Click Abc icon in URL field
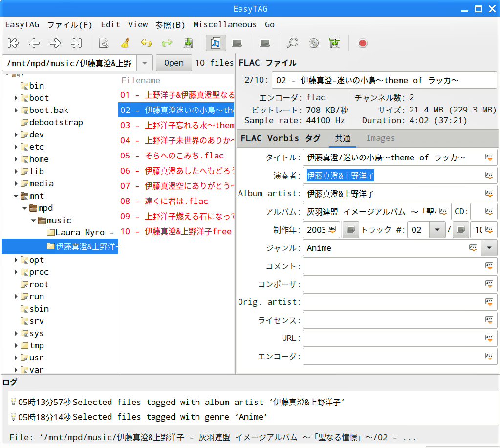 click(489, 338)
